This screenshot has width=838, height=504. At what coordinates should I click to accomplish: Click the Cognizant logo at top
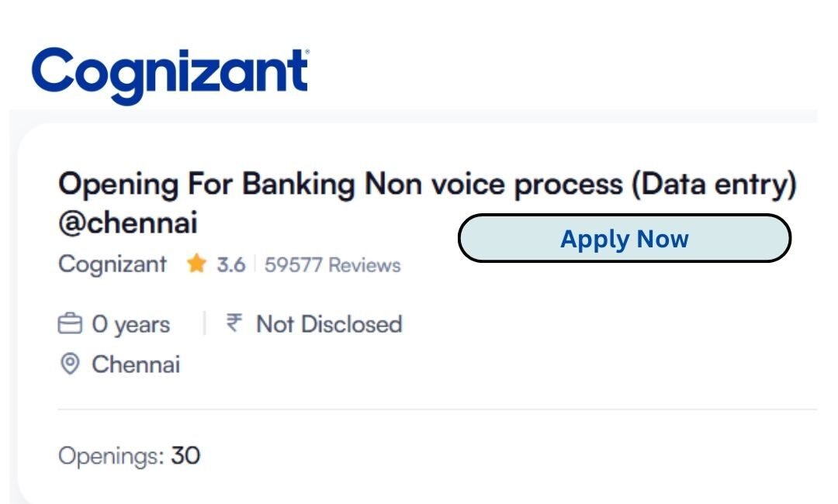tap(169, 74)
